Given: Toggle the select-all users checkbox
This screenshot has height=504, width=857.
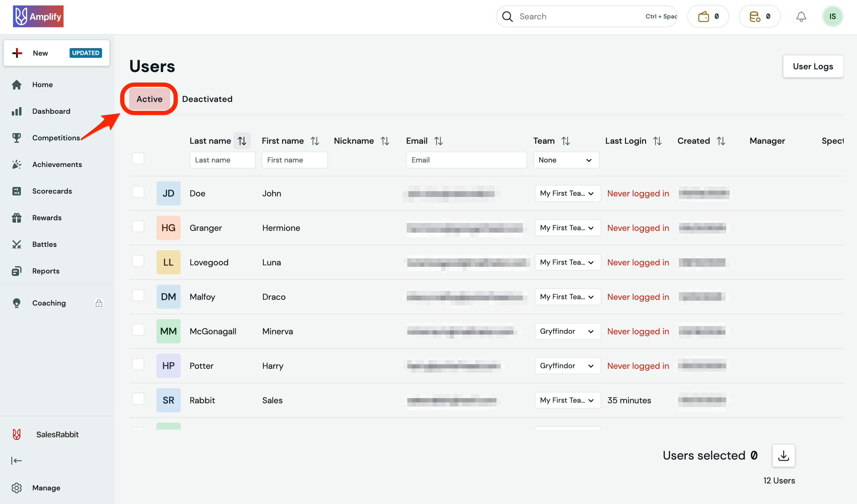Looking at the screenshot, I should [x=138, y=159].
